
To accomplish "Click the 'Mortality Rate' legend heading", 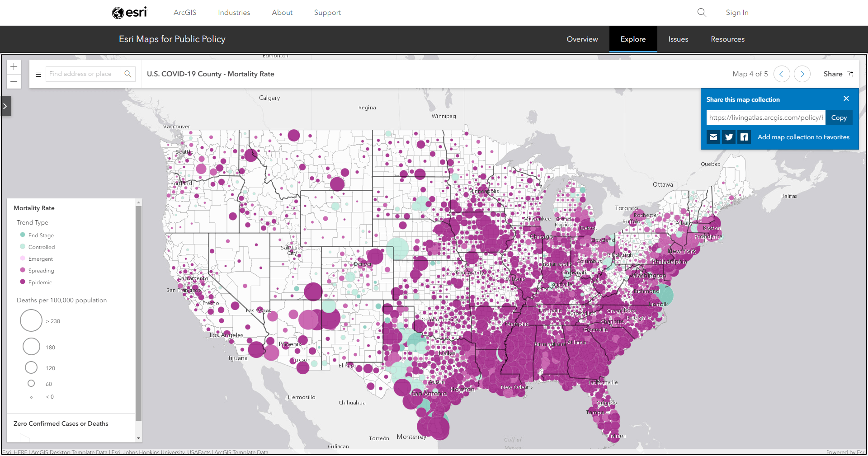I will pos(34,208).
